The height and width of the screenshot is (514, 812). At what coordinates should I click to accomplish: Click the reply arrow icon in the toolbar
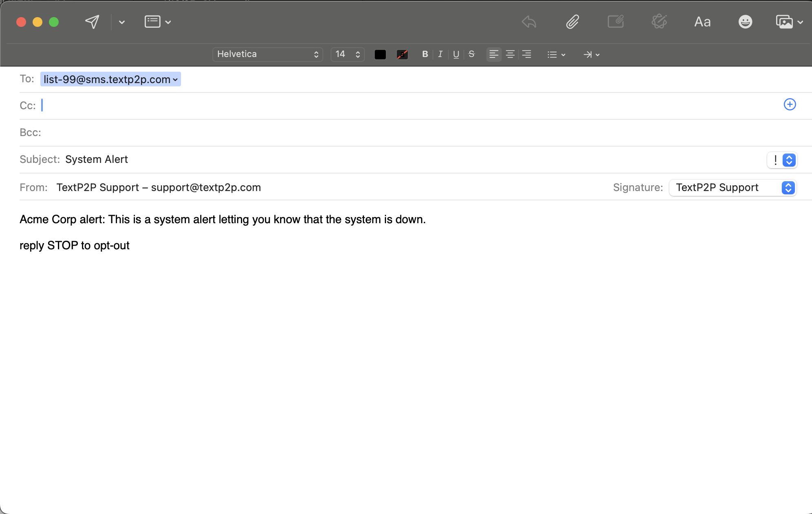(x=529, y=22)
